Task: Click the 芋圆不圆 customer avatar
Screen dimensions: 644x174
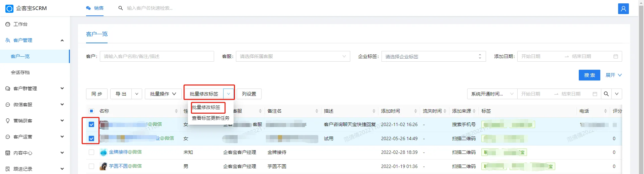Action: tap(104, 166)
